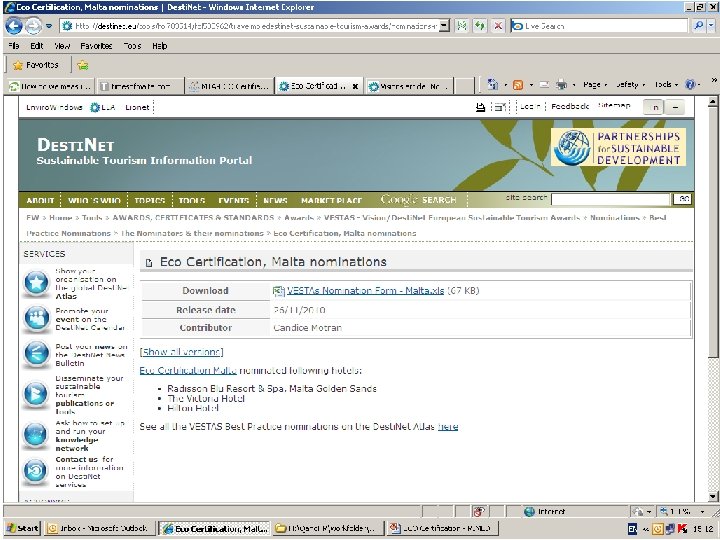Open the Favorites menu in menu bar
Image resolution: width=720 pixels, height=540 pixels.
pos(96,46)
